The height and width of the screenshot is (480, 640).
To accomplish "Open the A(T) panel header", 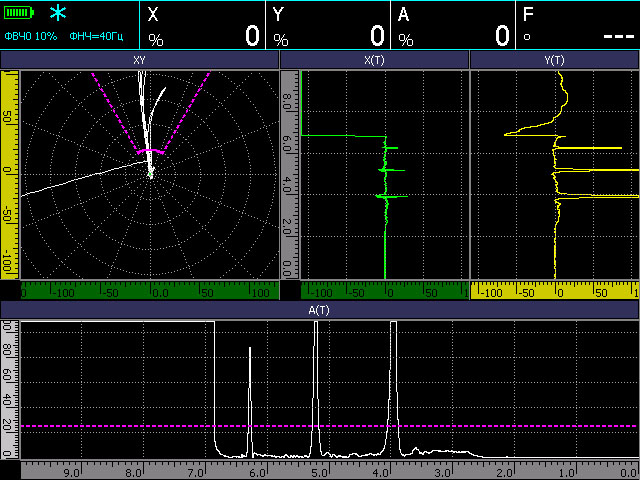I will [x=319, y=311].
